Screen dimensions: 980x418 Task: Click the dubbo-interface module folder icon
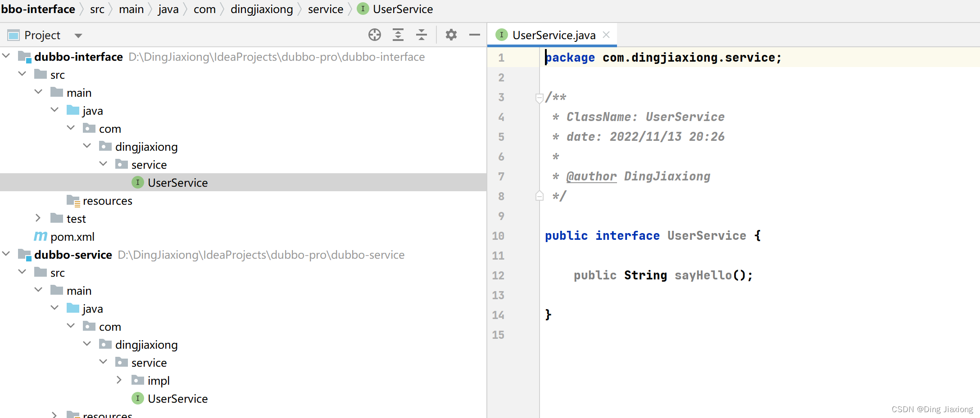click(x=24, y=57)
